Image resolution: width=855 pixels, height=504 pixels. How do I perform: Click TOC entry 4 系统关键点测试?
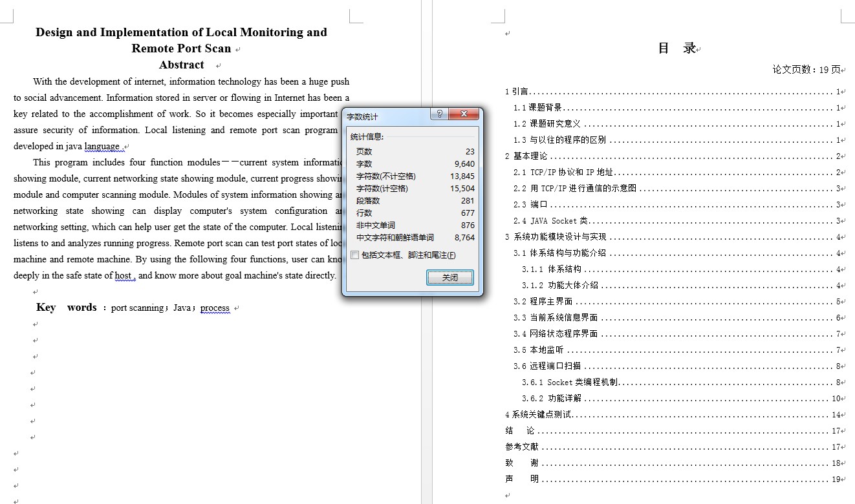[673, 415]
